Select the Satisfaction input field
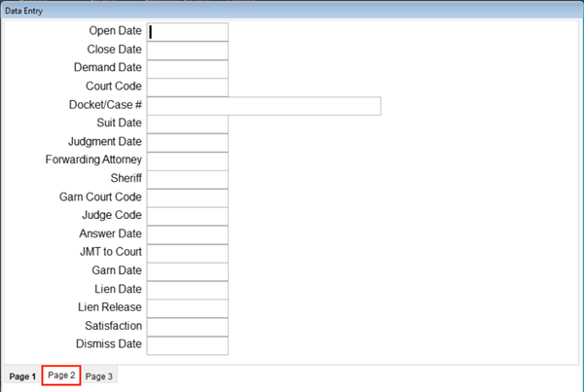The image size is (584, 392). (187, 327)
